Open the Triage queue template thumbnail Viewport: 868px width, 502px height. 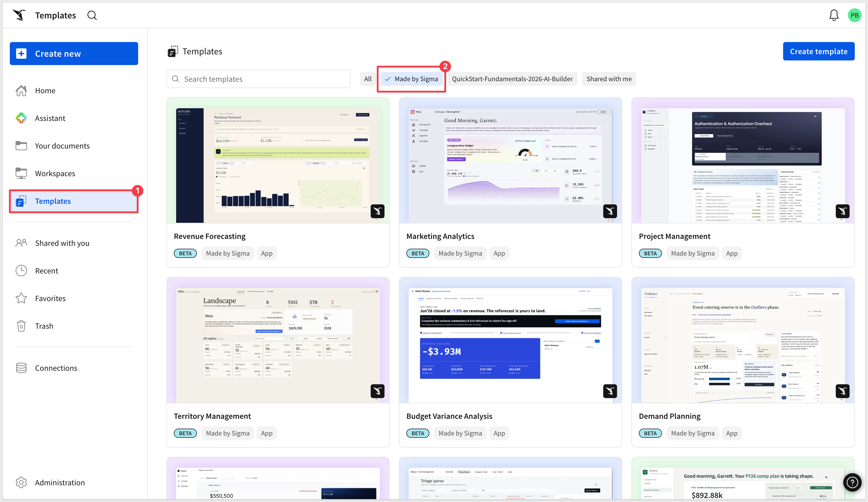(x=511, y=478)
